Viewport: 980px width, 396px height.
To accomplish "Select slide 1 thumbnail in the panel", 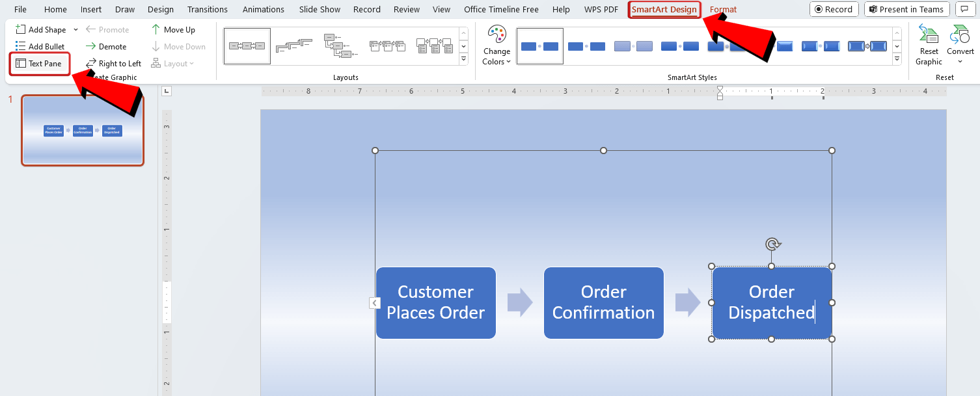I will coord(83,130).
